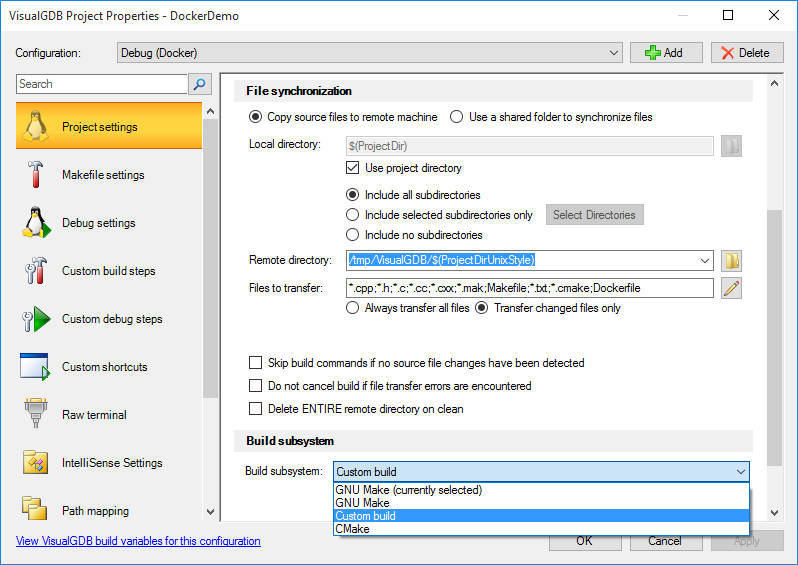Click the Delete configuration button
The height and width of the screenshot is (565, 798).
pyautogui.click(x=747, y=53)
